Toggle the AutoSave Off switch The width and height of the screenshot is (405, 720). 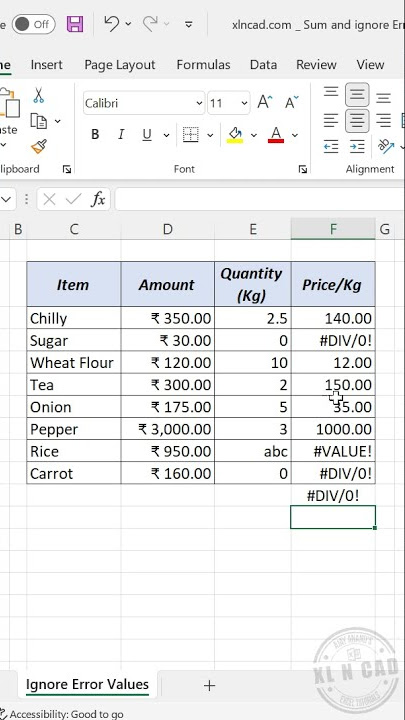coord(34,24)
